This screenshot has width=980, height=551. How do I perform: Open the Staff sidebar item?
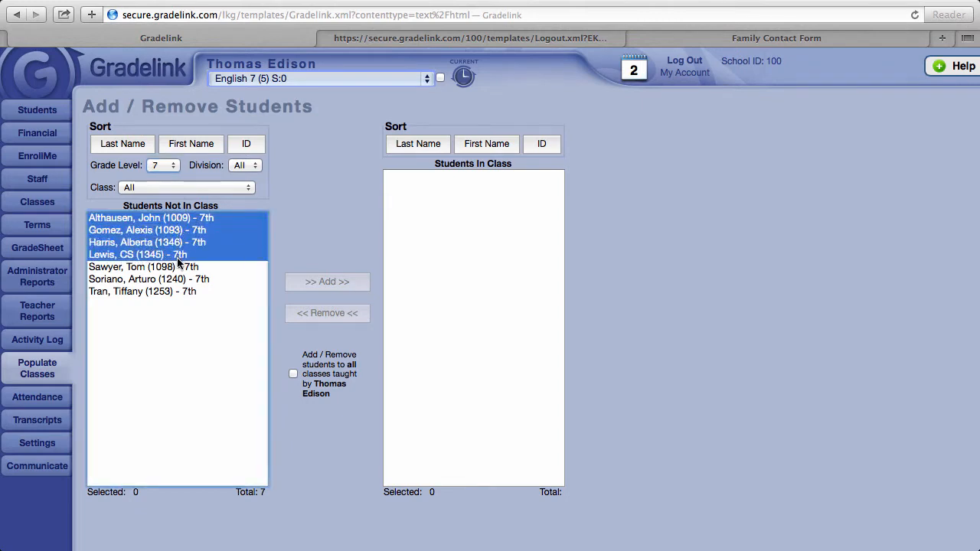[37, 179]
